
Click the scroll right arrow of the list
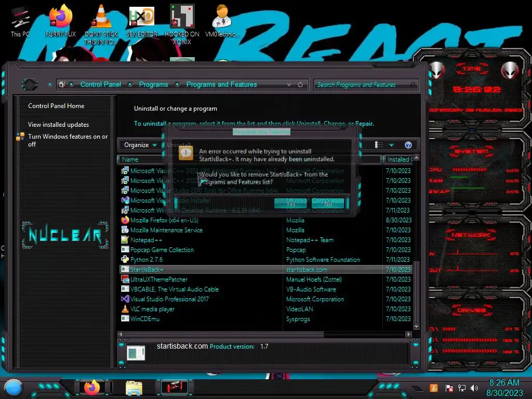(408, 334)
